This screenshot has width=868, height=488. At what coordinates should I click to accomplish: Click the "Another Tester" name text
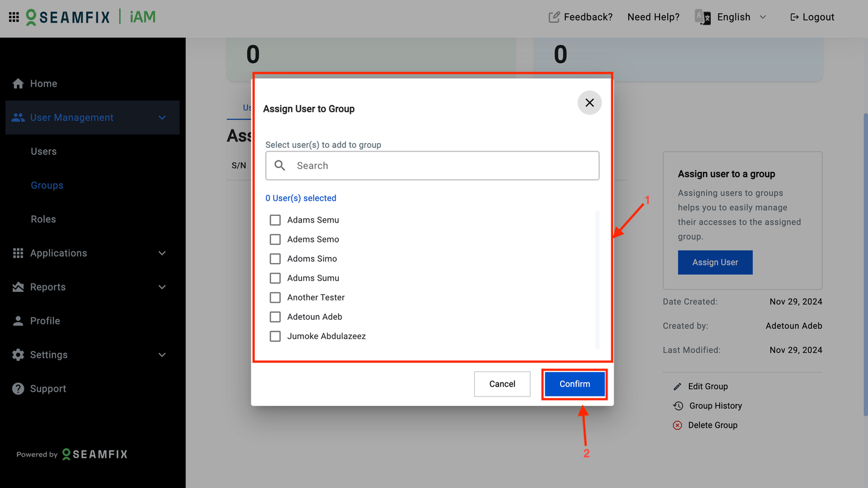point(316,297)
